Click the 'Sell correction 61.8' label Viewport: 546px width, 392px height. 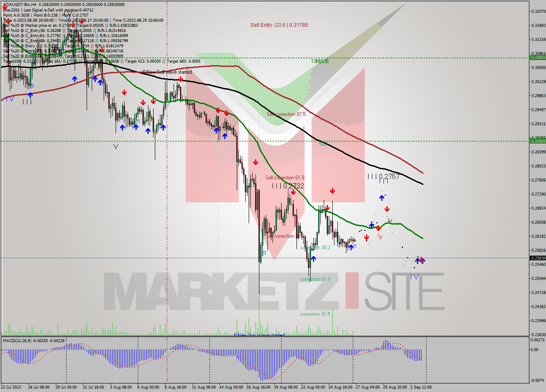[285, 178]
